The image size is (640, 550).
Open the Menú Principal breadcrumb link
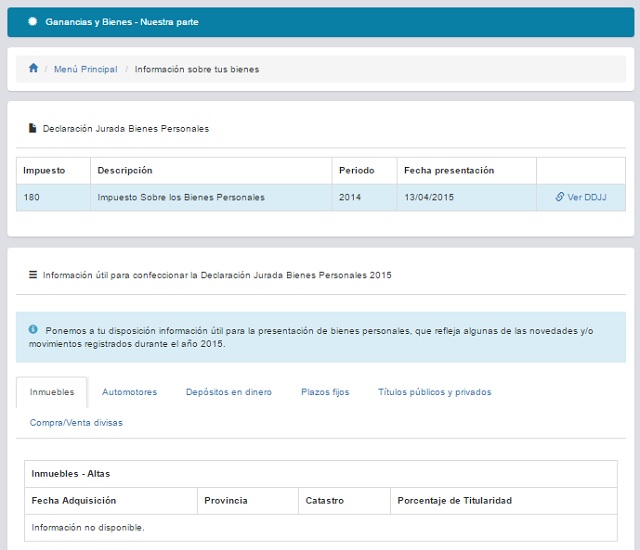coord(85,70)
